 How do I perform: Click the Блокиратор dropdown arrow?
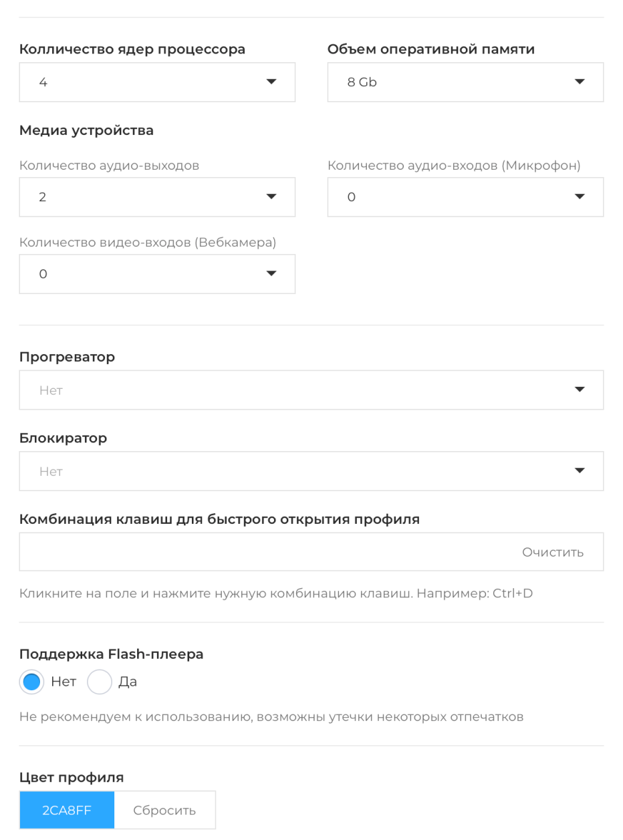pyautogui.click(x=579, y=471)
